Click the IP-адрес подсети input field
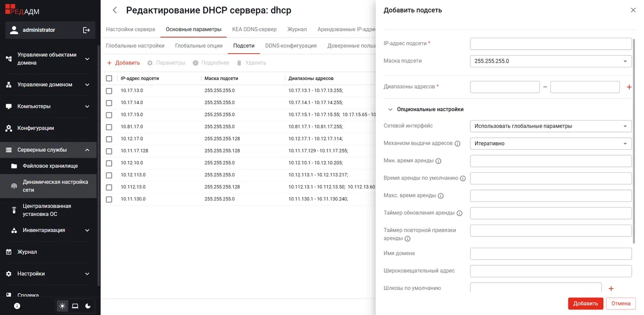This screenshot has height=315, width=644. (x=551, y=44)
